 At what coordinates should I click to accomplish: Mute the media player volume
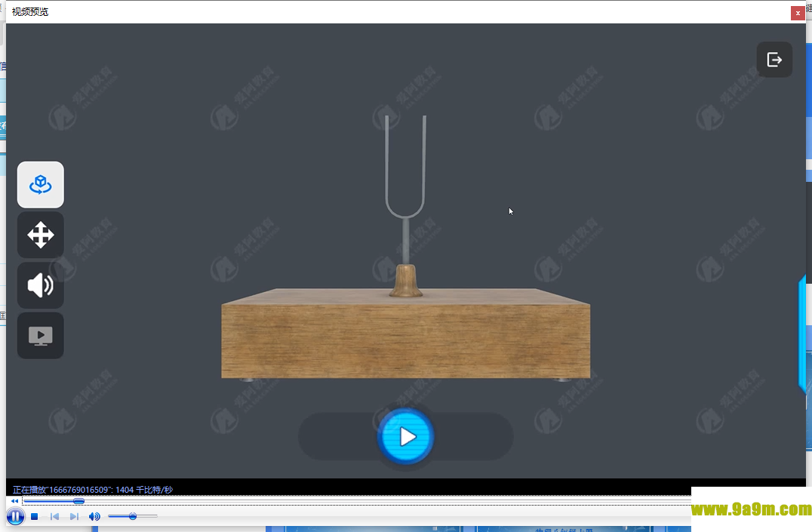click(x=94, y=517)
